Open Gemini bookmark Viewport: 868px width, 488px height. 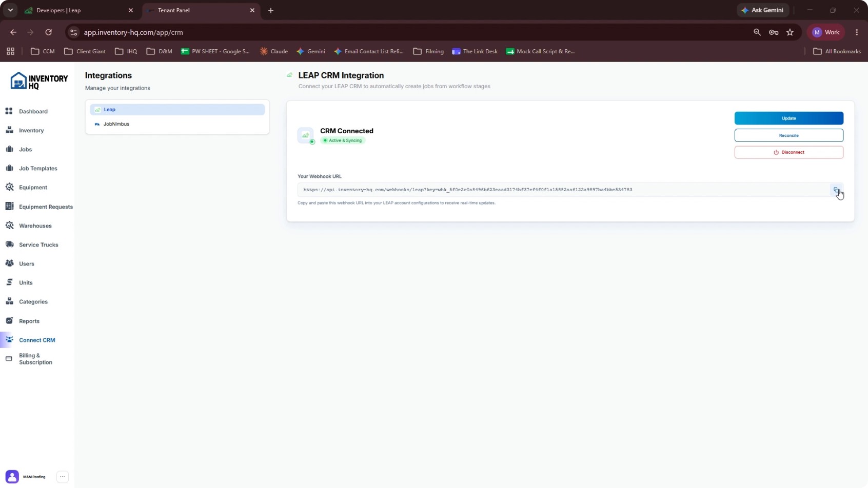click(x=311, y=51)
